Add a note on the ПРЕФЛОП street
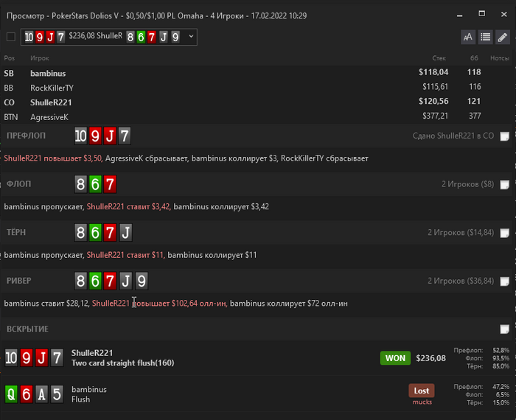The height and width of the screenshot is (420, 516). click(504, 136)
